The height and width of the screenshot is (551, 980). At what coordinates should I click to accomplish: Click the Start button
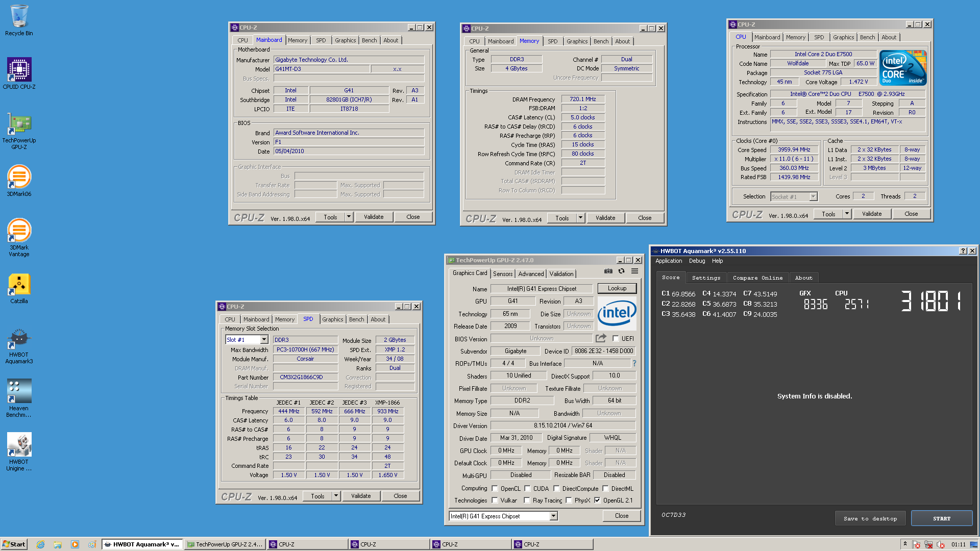14,544
